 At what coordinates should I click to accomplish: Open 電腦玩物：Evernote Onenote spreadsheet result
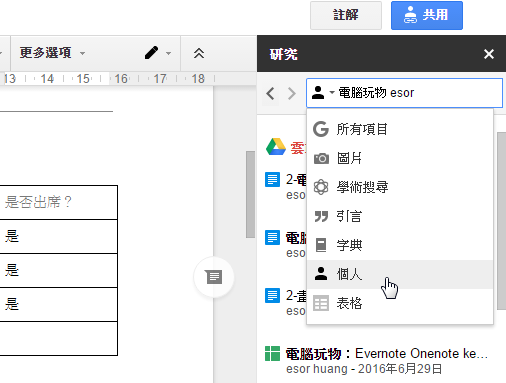click(387, 354)
